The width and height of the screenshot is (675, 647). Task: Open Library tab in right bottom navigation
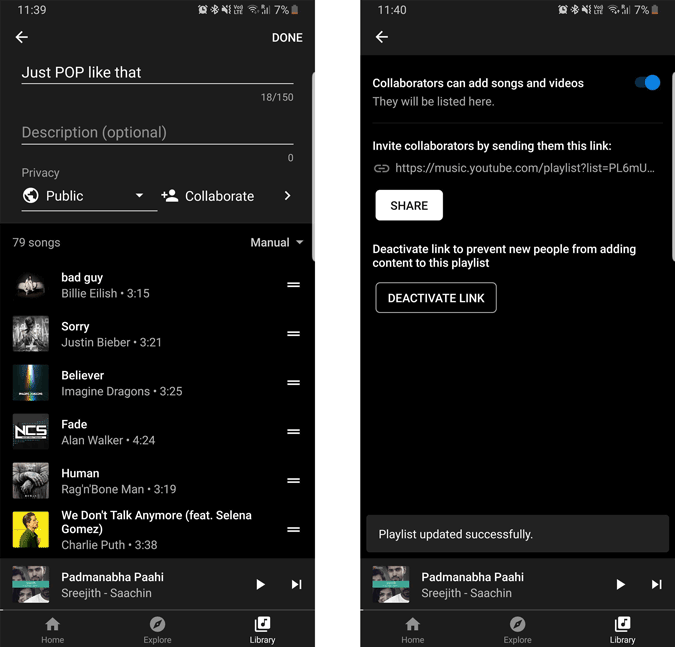[622, 629]
